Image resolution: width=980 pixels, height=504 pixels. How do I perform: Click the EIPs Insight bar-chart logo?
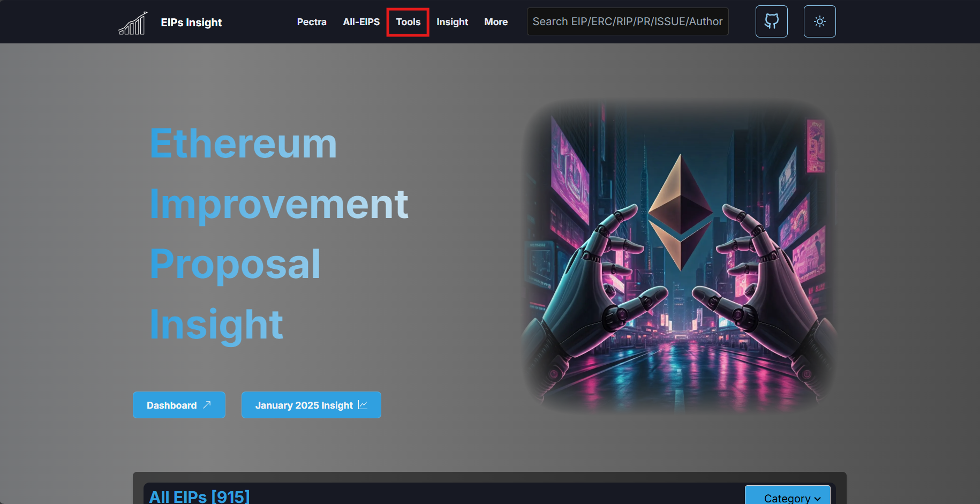click(132, 21)
